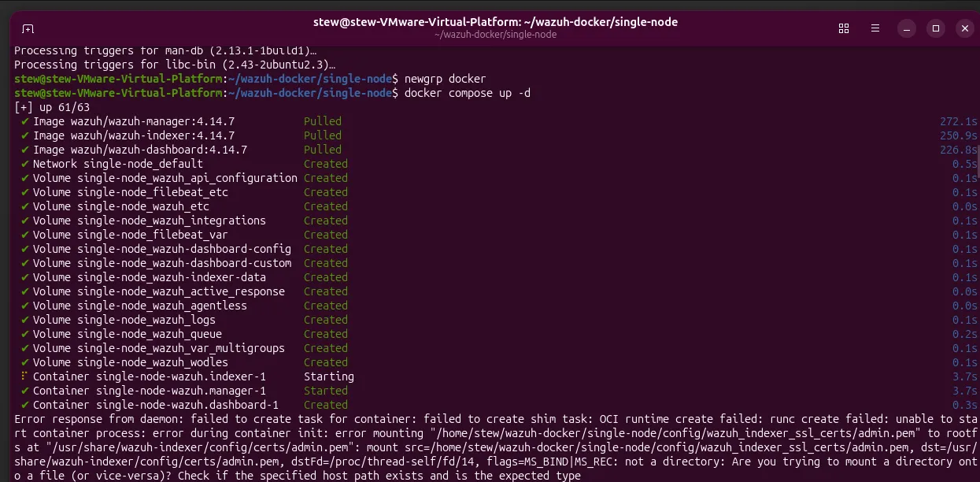
Task: Click 'Image wazuh/wazuh-manager:4.14.7' line
Action: pos(133,121)
